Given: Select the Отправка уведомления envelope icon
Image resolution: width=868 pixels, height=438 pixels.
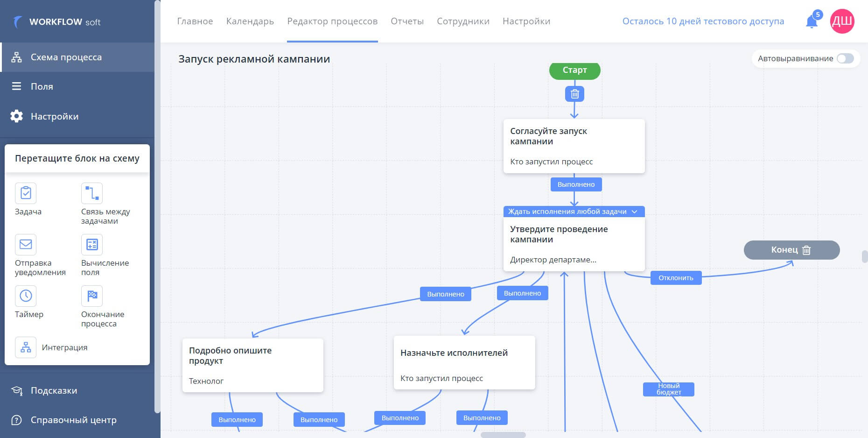Looking at the screenshot, I should click(x=26, y=244).
